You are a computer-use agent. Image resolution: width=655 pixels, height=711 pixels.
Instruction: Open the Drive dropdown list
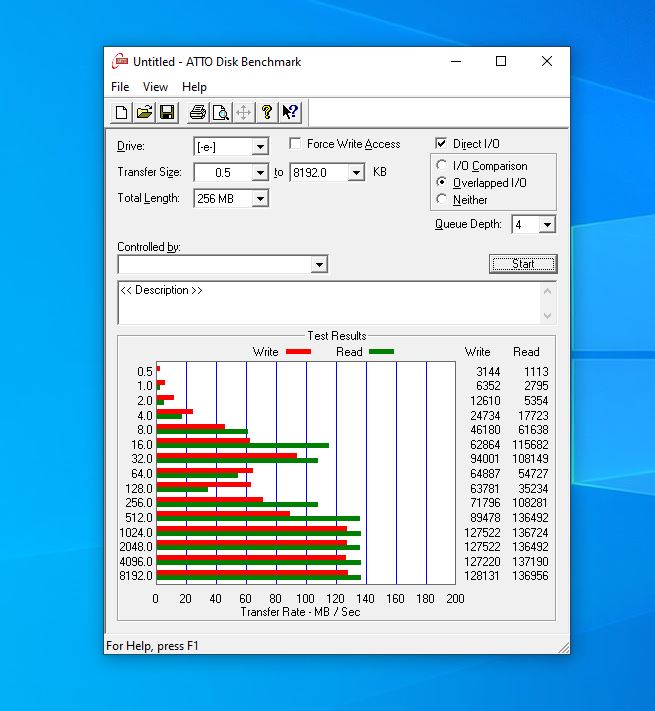click(x=260, y=147)
